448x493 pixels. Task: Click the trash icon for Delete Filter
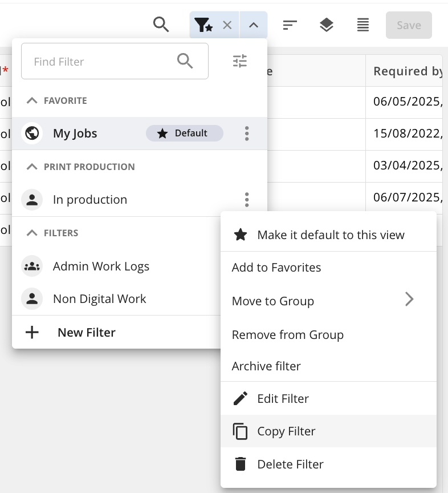tap(241, 464)
